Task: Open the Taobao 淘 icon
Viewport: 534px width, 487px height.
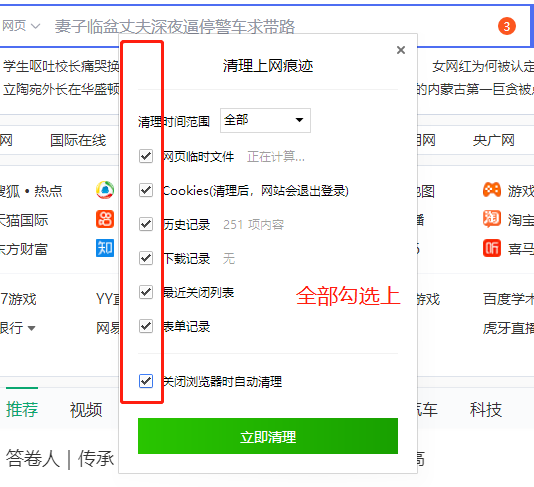Action: [492, 219]
